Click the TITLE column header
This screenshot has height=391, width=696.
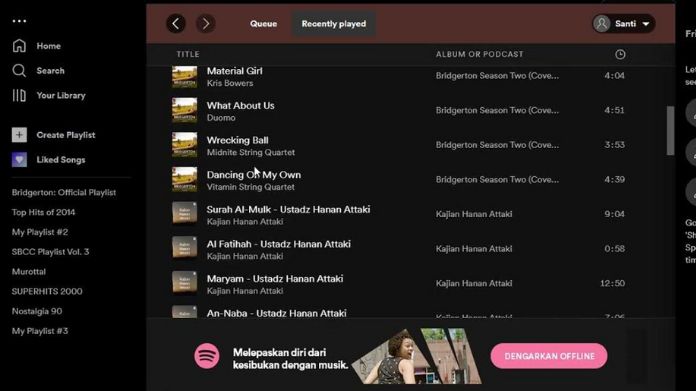click(x=188, y=54)
